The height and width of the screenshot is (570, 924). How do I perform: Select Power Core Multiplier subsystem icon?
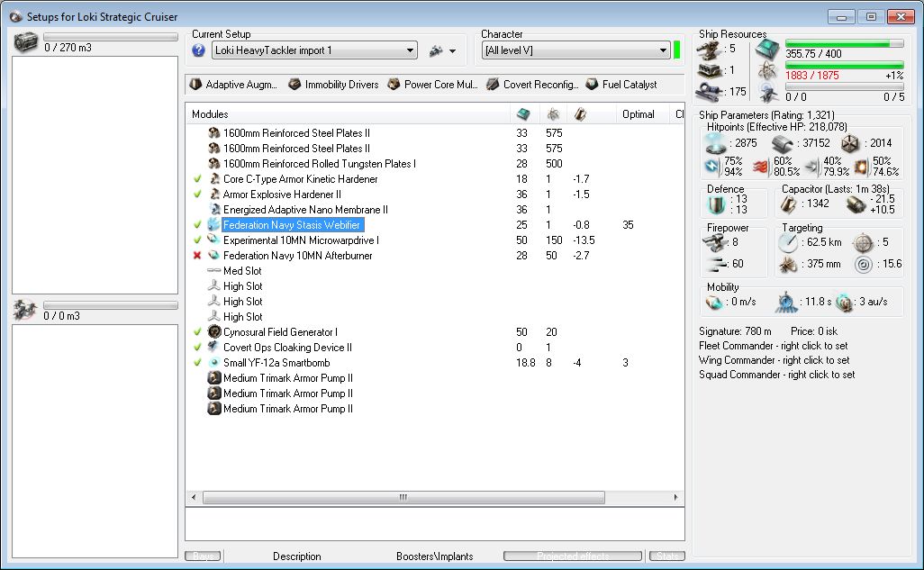pyautogui.click(x=394, y=85)
